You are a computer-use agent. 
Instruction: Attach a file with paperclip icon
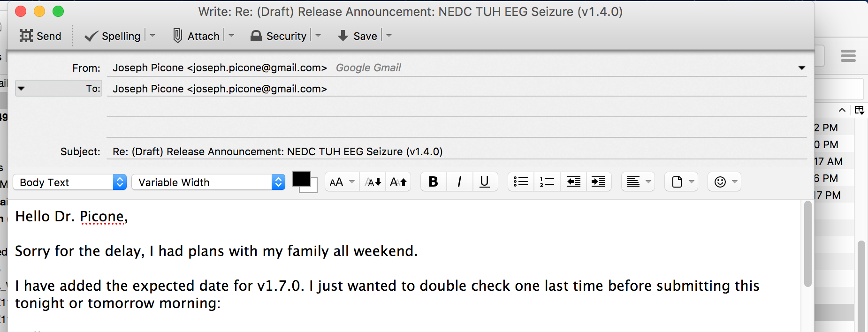(196, 36)
